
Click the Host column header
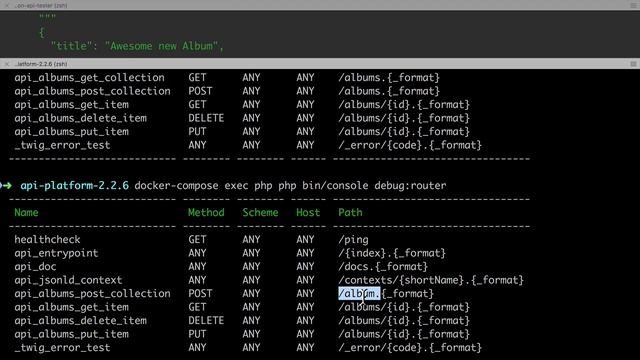[308, 212]
